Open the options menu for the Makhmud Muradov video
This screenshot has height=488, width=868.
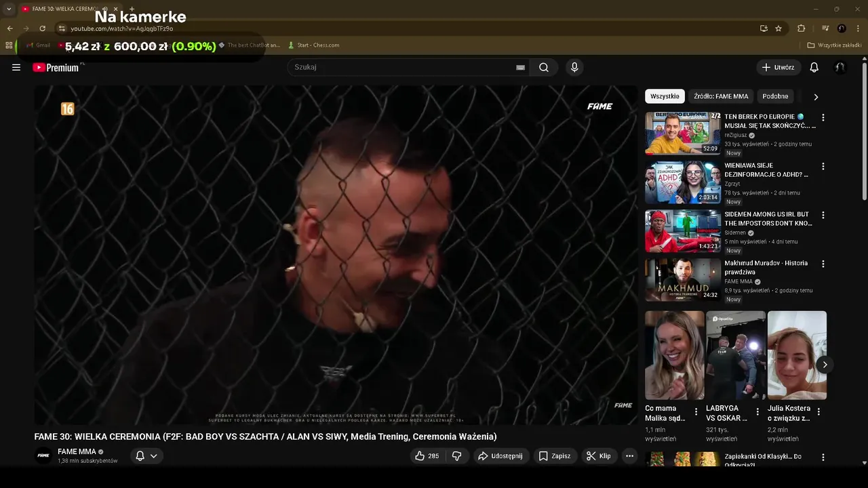pos(823,264)
